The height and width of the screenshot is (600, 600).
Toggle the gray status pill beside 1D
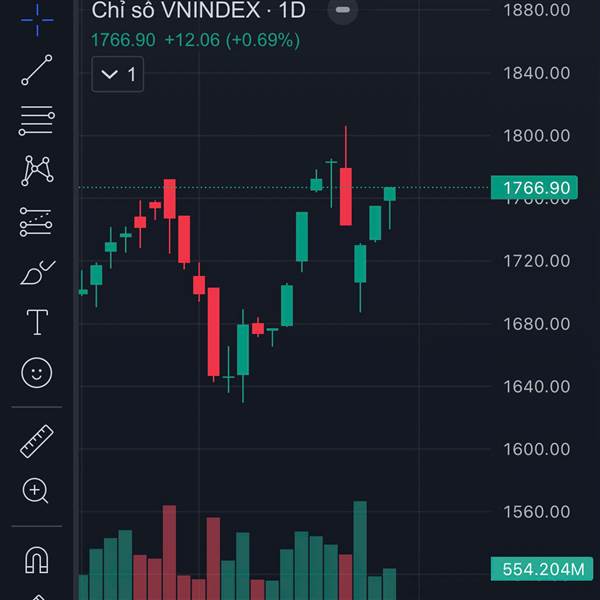pyautogui.click(x=343, y=11)
